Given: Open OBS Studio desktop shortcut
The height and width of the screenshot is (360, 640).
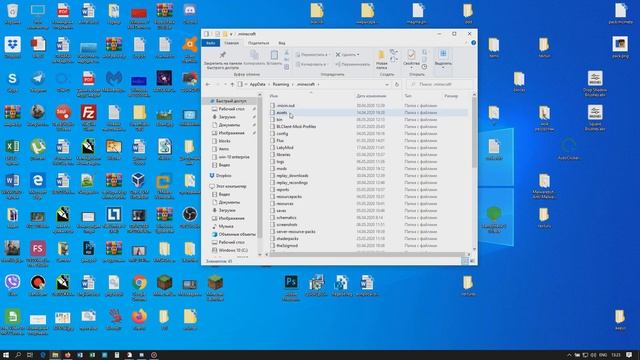Looking at the screenshot, I should tap(190, 218).
